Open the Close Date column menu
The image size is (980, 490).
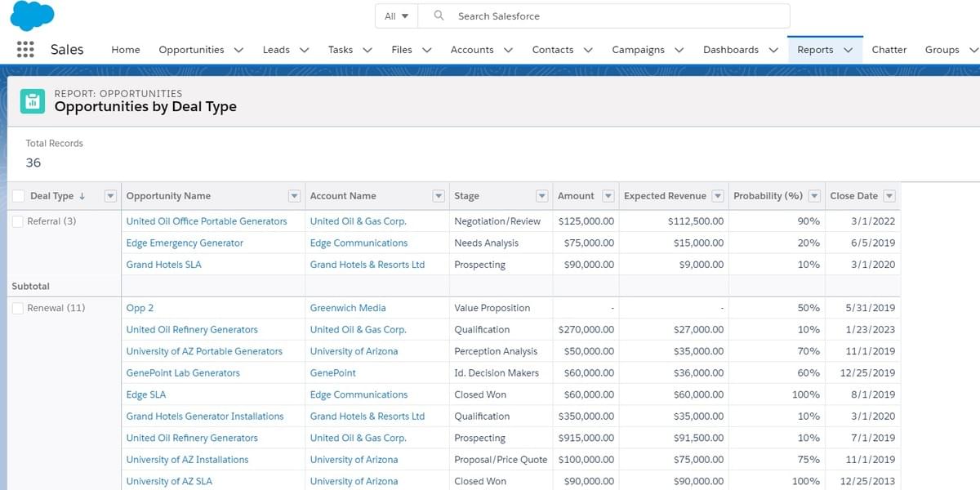tap(889, 196)
